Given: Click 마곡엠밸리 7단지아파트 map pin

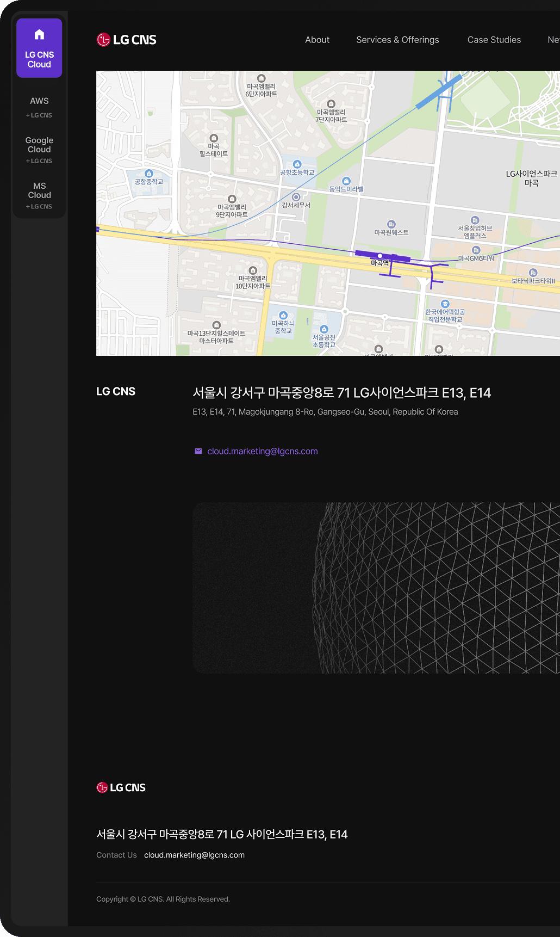Looking at the screenshot, I should (331, 104).
